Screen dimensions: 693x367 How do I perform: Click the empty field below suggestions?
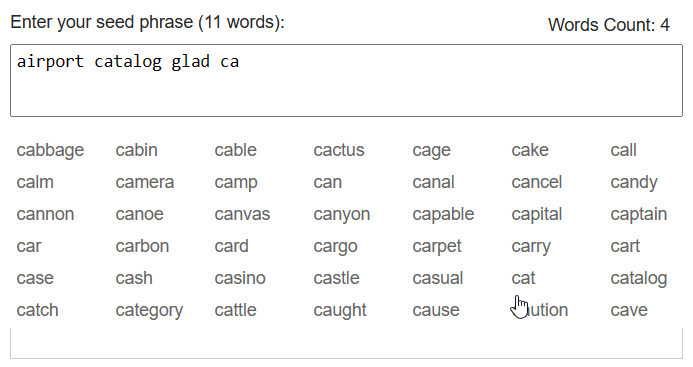tap(346, 344)
